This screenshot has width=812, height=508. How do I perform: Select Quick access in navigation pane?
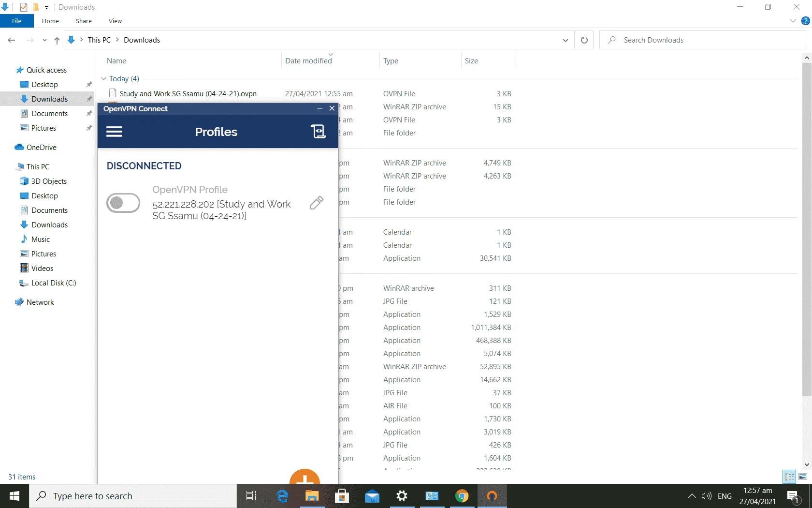pos(46,70)
